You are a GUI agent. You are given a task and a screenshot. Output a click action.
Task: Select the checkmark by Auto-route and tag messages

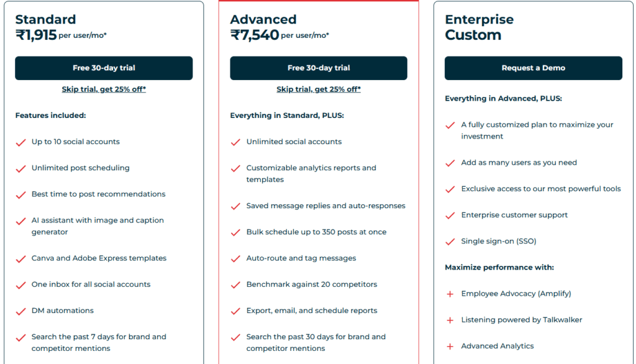point(236,258)
